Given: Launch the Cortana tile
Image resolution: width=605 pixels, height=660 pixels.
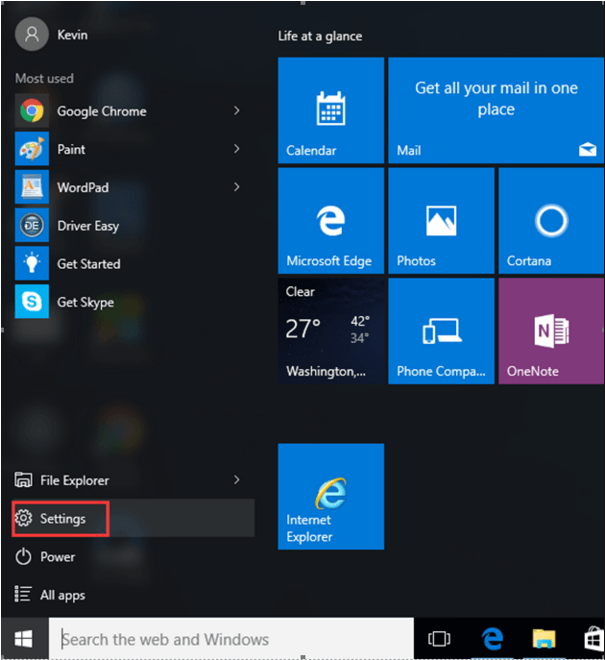Looking at the screenshot, I should [x=551, y=220].
